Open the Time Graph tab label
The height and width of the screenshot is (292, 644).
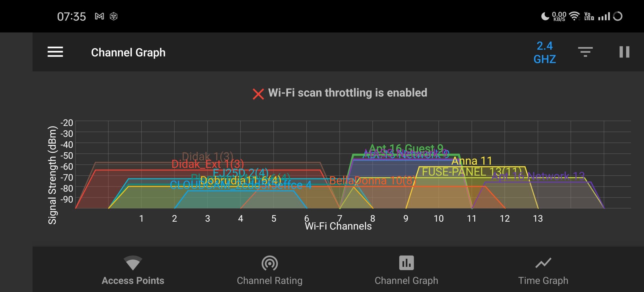[x=543, y=280]
